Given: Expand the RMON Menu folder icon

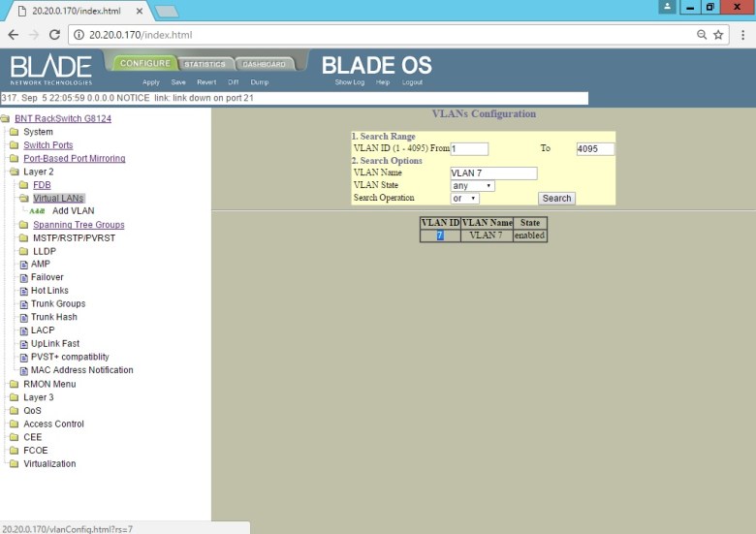Looking at the screenshot, I should (14, 384).
